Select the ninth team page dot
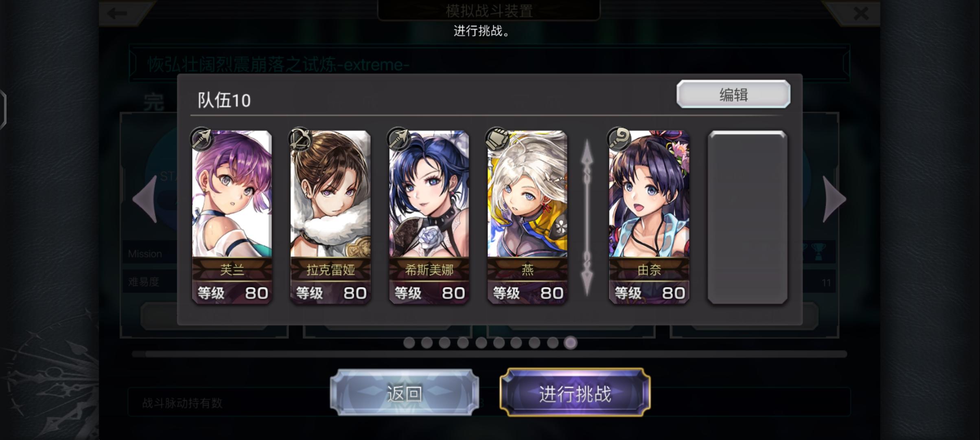Image resolution: width=980 pixels, height=440 pixels. tap(552, 343)
